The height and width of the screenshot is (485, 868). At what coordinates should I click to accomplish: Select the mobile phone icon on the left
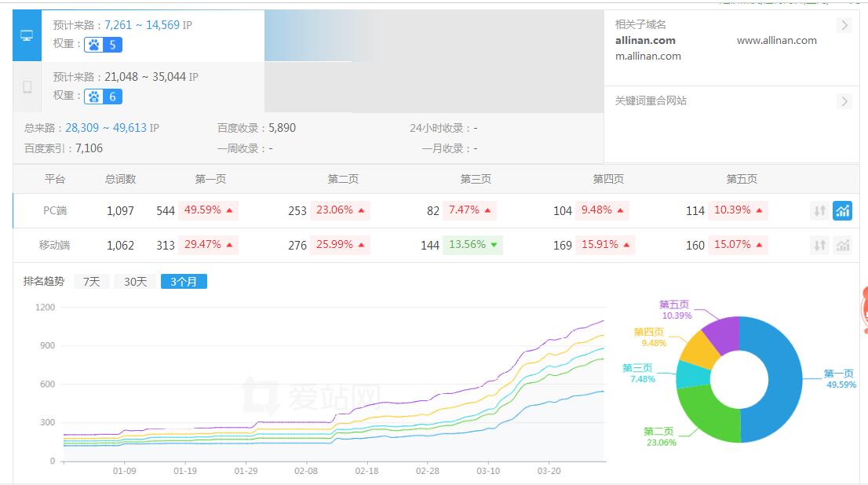26,86
